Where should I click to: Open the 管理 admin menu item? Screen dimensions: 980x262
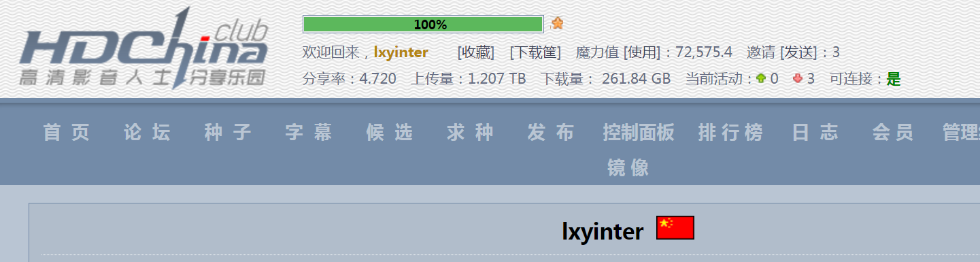tap(961, 132)
